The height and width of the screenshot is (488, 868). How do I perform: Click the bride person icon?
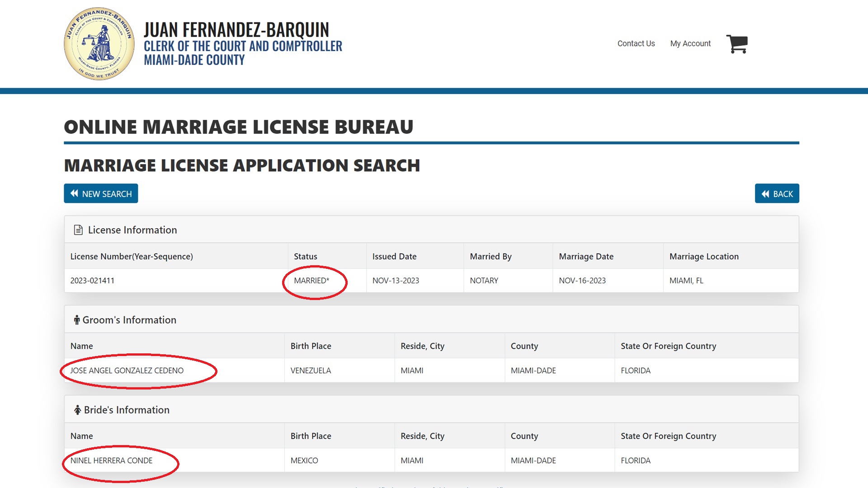[78, 410]
